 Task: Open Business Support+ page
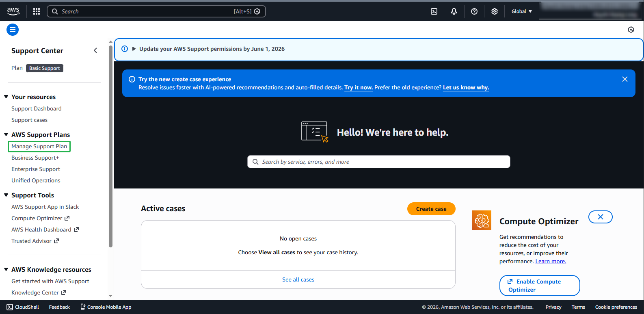(35, 158)
